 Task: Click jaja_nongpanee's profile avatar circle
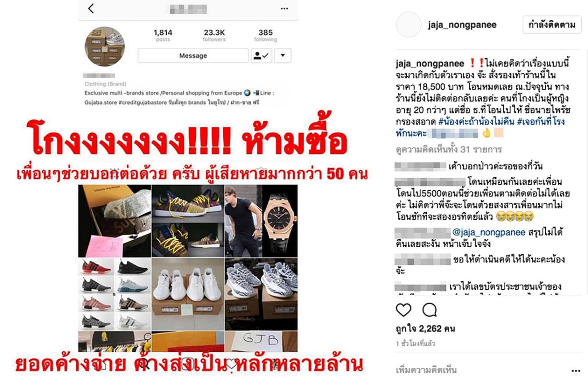(x=408, y=25)
